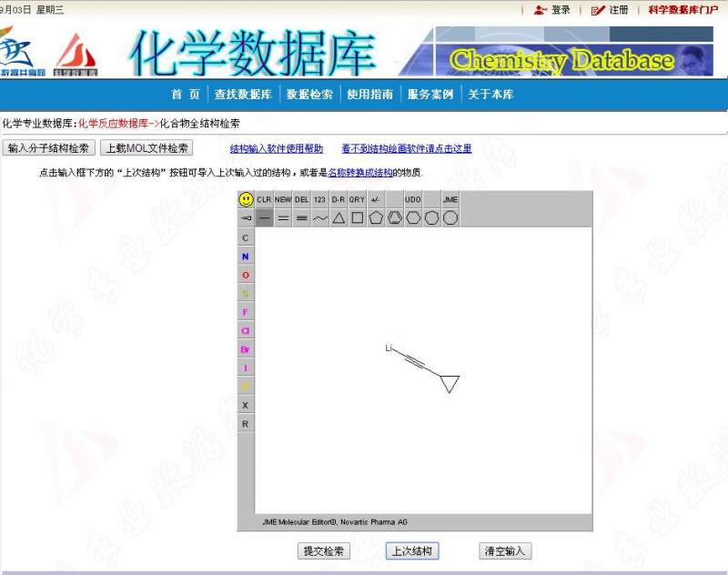Select the double bond tool
This screenshot has width=728, height=575.
point(283,217)
